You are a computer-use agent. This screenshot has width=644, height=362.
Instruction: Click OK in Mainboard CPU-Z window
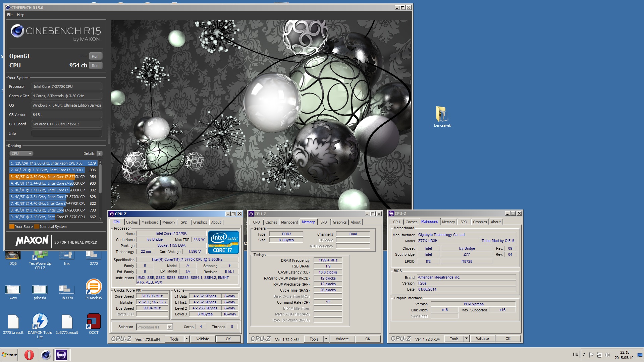(508, 339)
